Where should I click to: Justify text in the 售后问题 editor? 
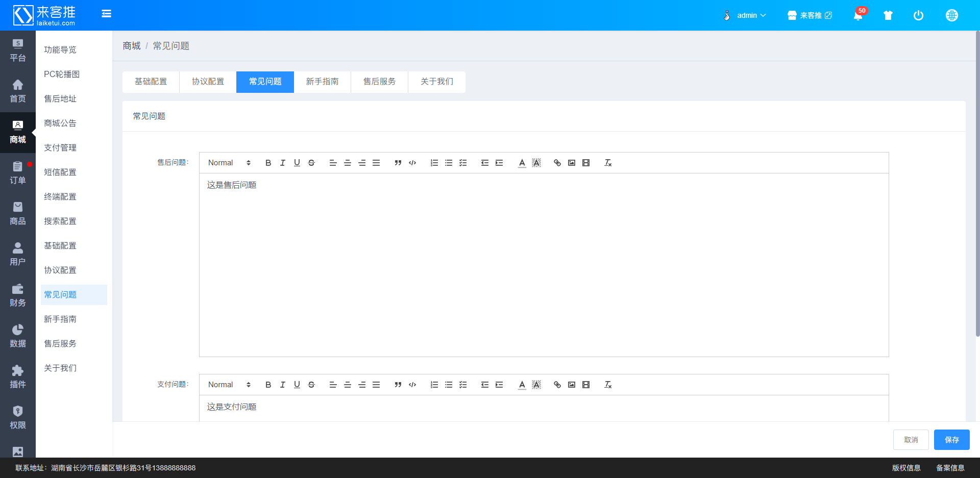[x=376, y=163]
